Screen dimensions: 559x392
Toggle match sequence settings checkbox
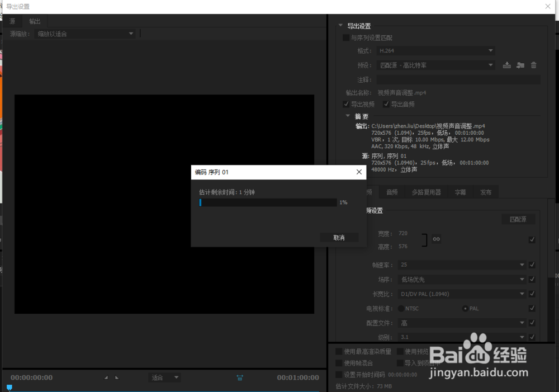pos(346,37)
